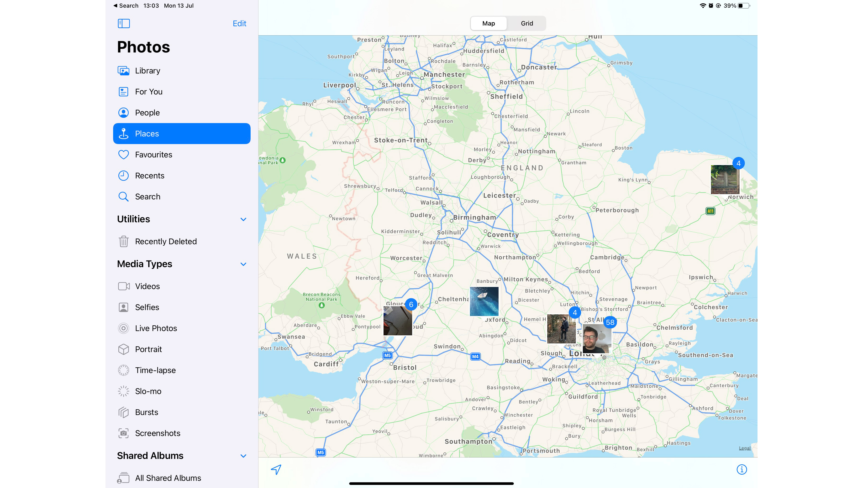Open the map info button

pos(742,469)
